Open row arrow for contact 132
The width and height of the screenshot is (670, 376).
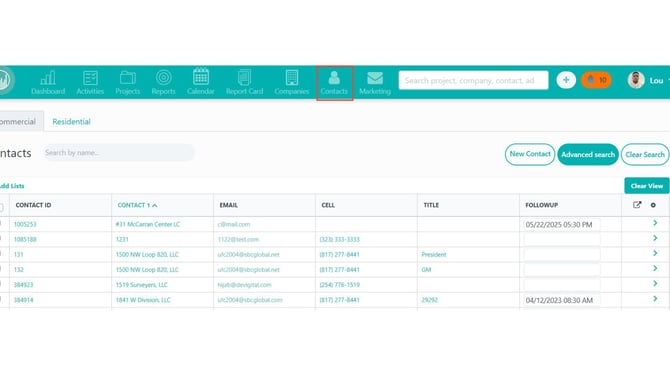(x=655, y=268)
